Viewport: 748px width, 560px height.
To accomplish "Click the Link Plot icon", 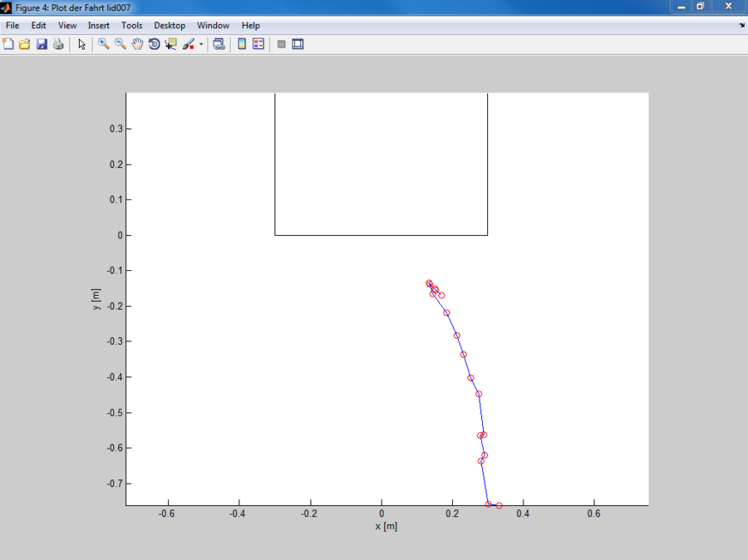I will 219,44.
